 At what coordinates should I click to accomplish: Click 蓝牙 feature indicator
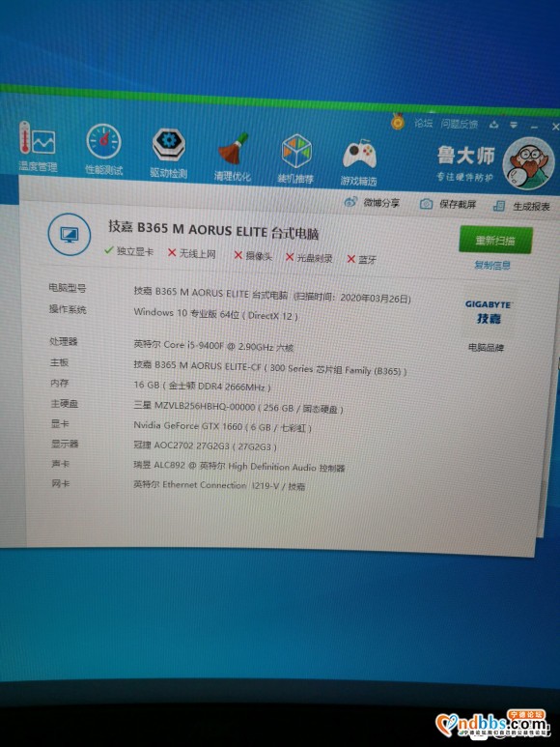362,259
